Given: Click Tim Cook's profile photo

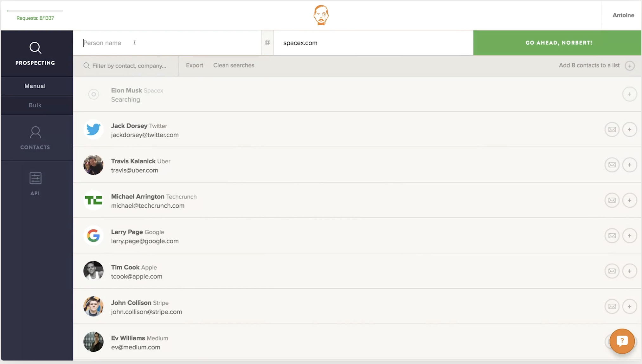Looking at the screenshot, I should 93,271.
